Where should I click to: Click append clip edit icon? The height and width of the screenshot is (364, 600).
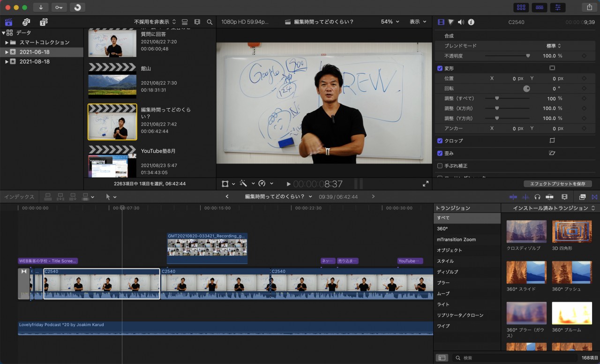73,197
